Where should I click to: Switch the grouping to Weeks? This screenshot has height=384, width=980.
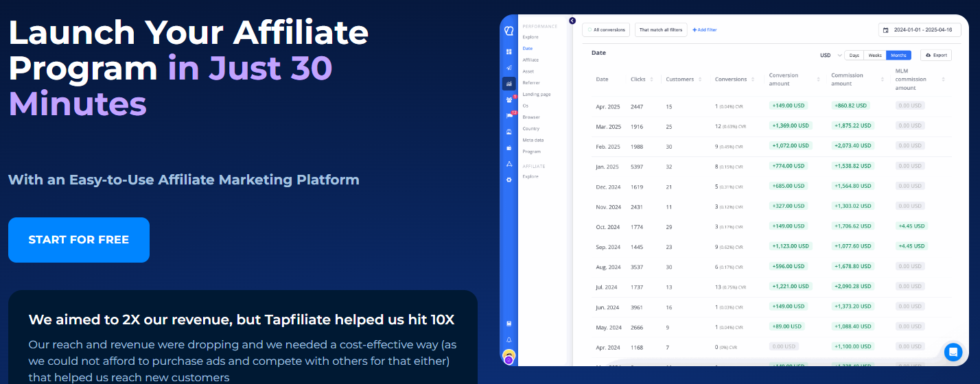(875, 55)
